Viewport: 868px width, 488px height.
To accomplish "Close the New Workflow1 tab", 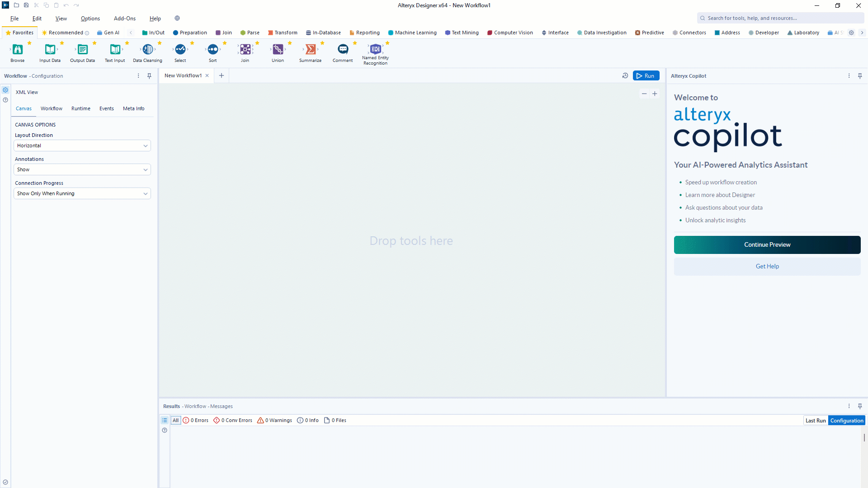I will click(207, 75).
